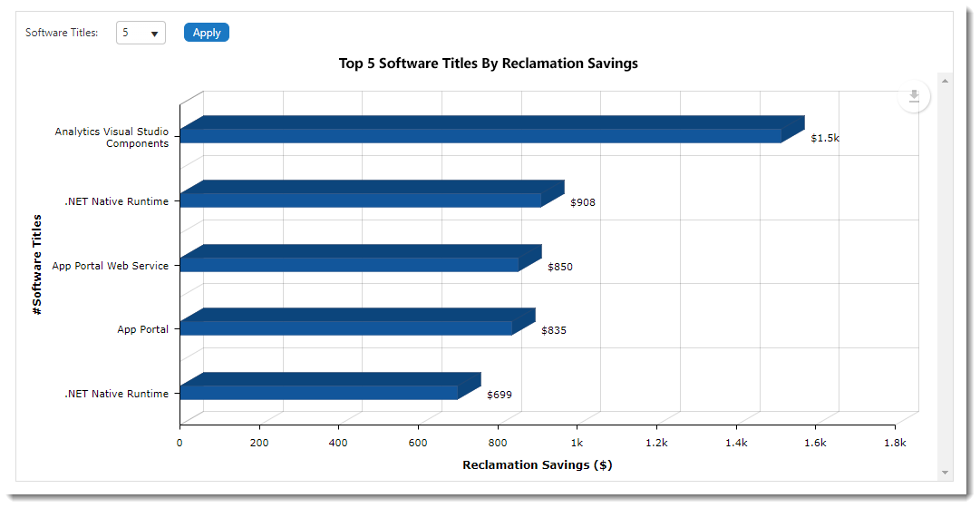
Task: Open the Software Titles count dropdown
Action: tap(141, 33)
